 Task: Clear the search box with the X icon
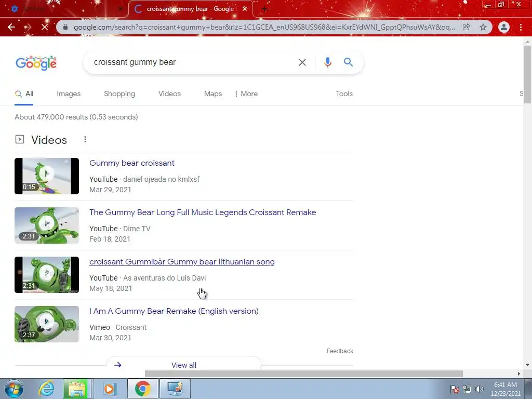(x=302, y=62)
